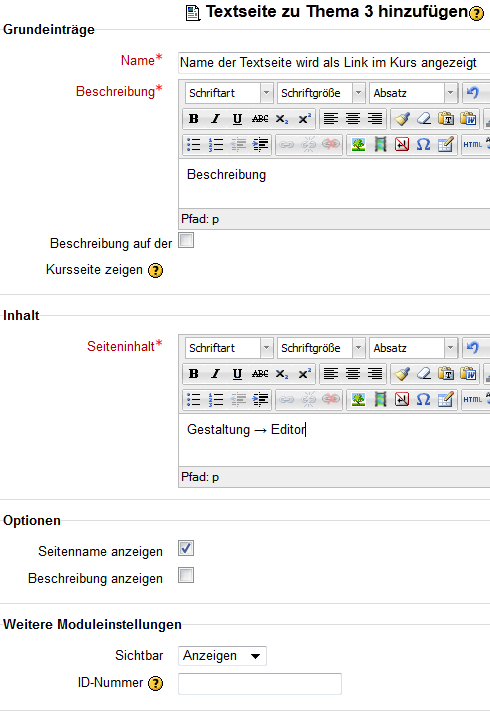The image size is (490, 711).
Task: Click path element p under Seiteninhalt editor
Action: pos(215,477)
